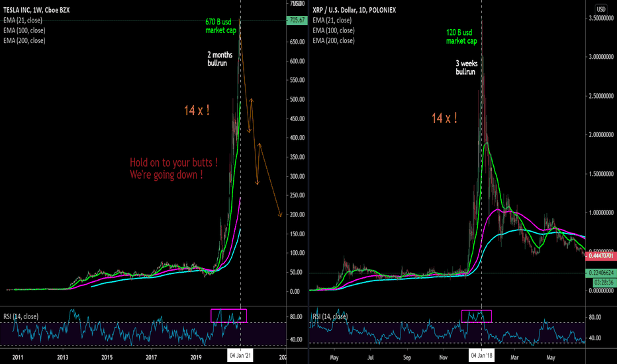Click 1.50000000 on the XRP price axis

click(601, 174)
